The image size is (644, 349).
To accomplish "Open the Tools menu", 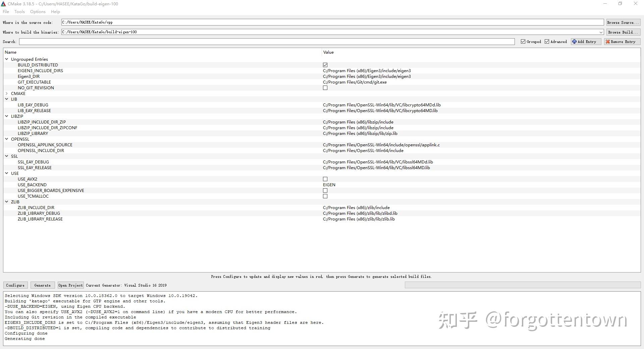I will [19, 11].
